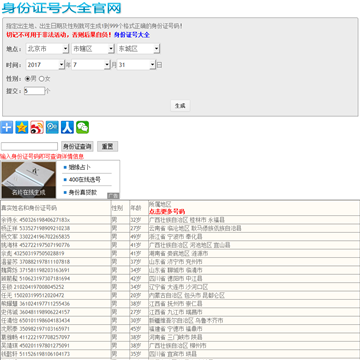Open the 北京市 province dropdown

pyautogui.click(x=47, y=49)
